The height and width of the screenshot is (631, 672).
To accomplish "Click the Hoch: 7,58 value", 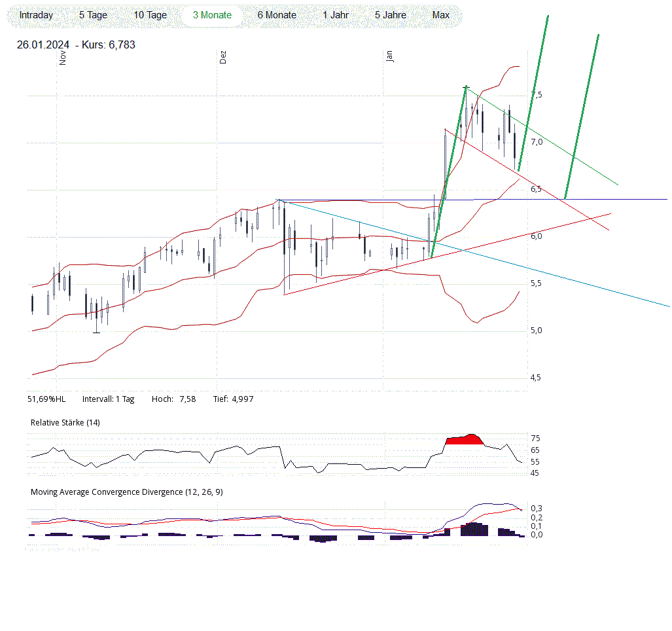I will point(173,399).
